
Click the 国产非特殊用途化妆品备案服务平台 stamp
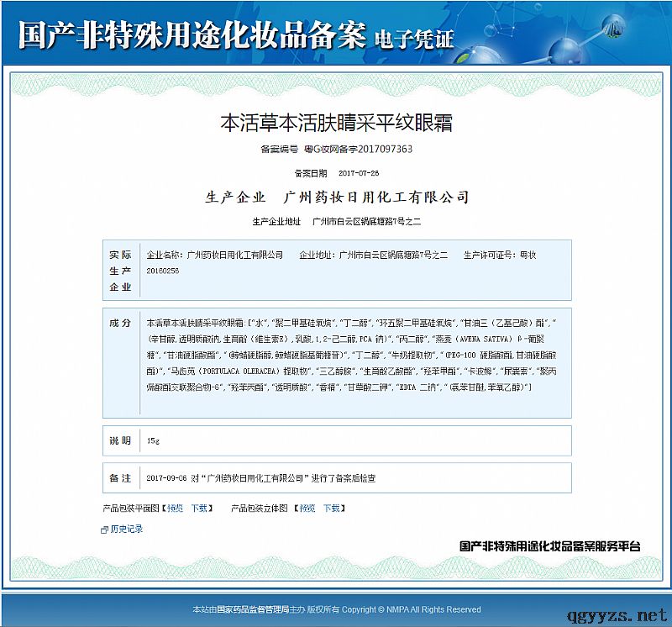point(550,546)
